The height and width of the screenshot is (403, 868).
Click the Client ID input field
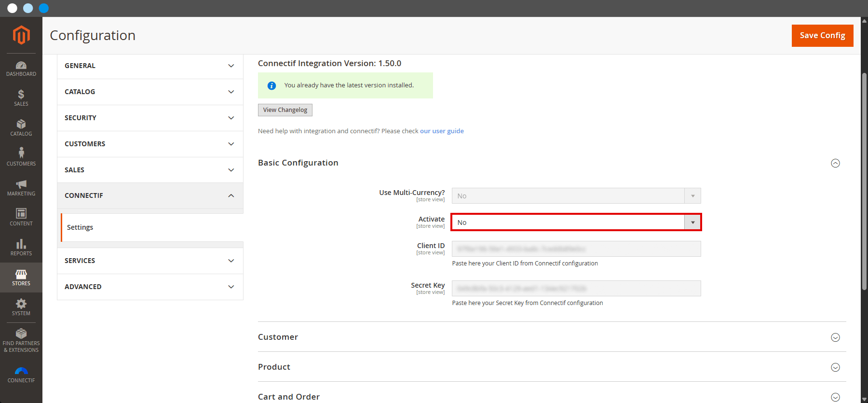click(576, 249)
